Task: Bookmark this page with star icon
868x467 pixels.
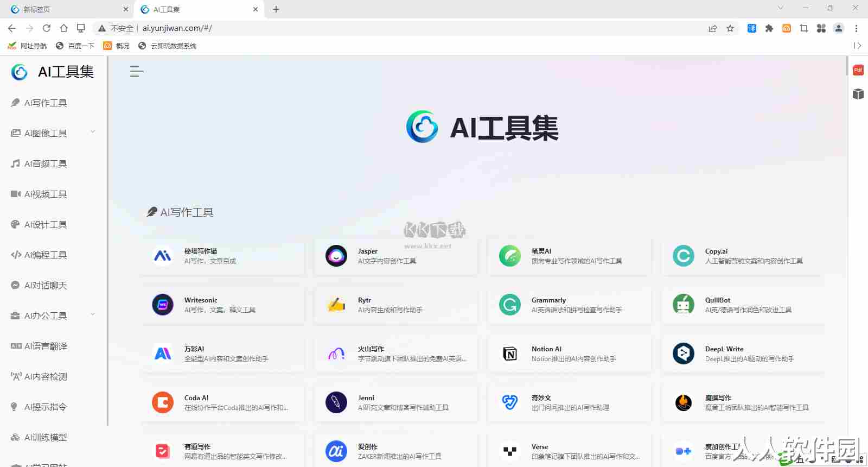Action: click(x=730, y=28)
